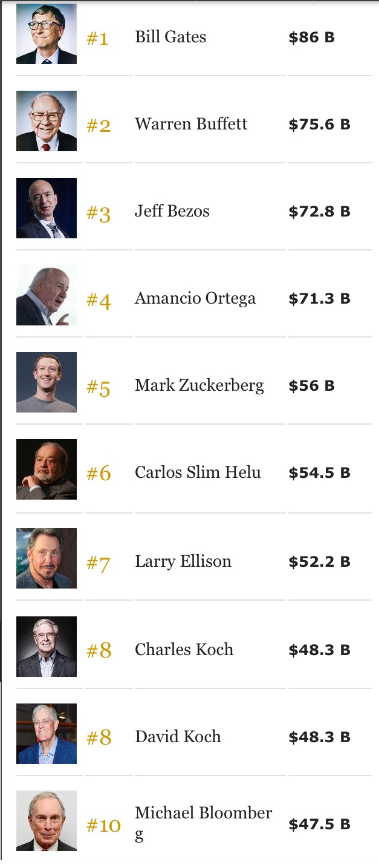Open the thumbnail next to Mark Zuckerberg

click(x=47, y=382)
